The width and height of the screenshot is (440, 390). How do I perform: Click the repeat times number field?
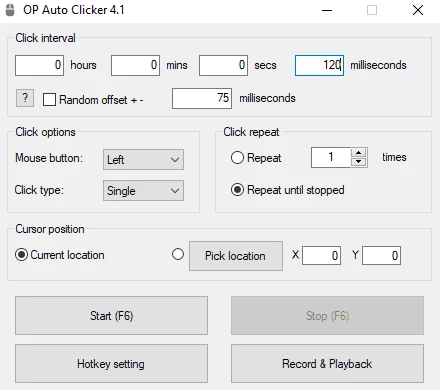coord(331,157)
